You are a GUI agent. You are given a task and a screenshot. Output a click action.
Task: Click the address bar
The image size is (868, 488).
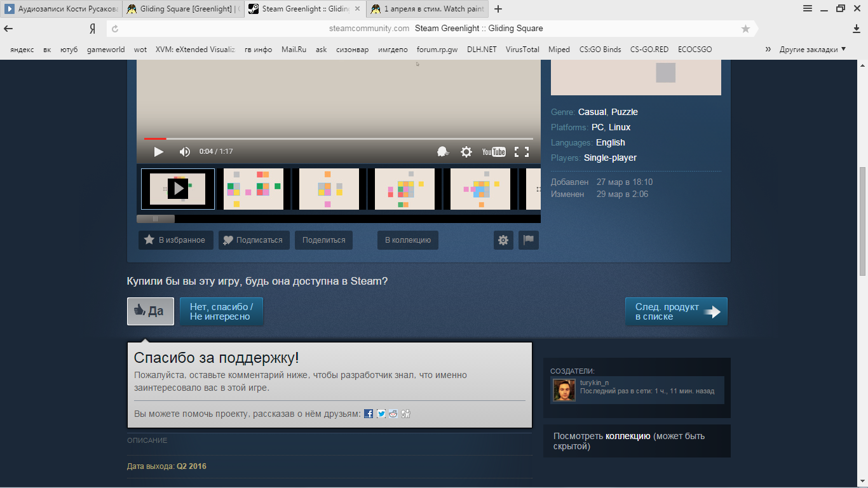tap(432, 29)
